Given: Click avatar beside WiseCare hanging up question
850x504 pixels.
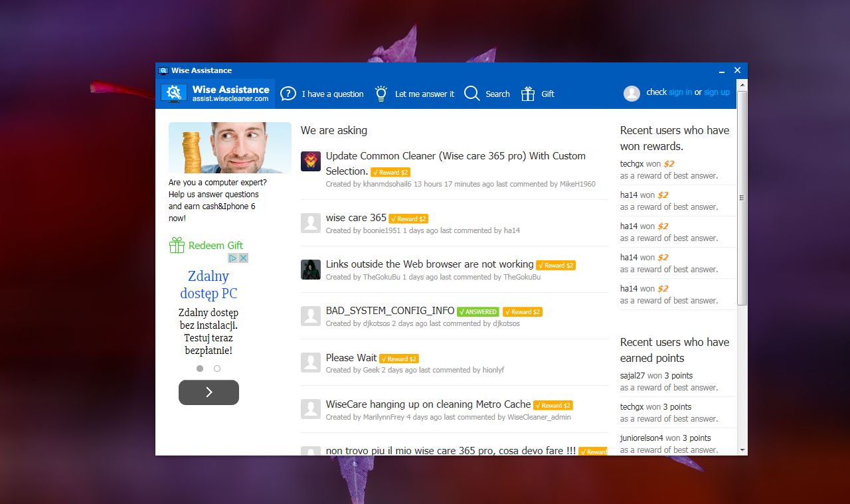Looking at the screenshot, I should (311, 409).
